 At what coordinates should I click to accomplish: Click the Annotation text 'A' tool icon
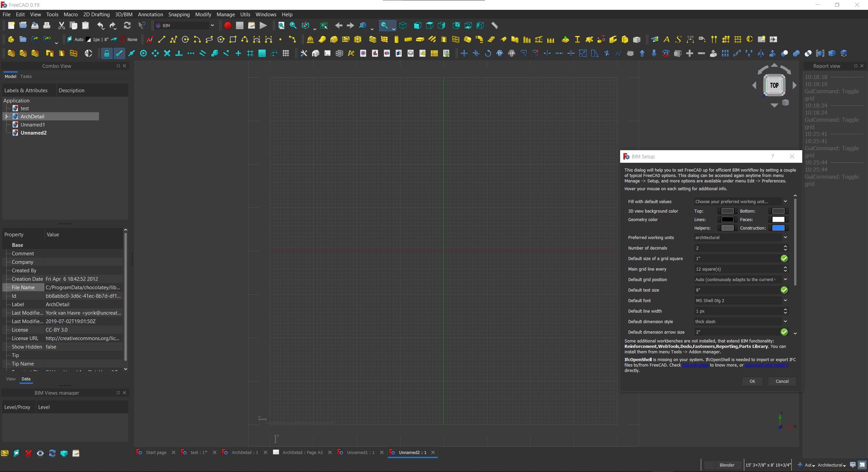666,39
